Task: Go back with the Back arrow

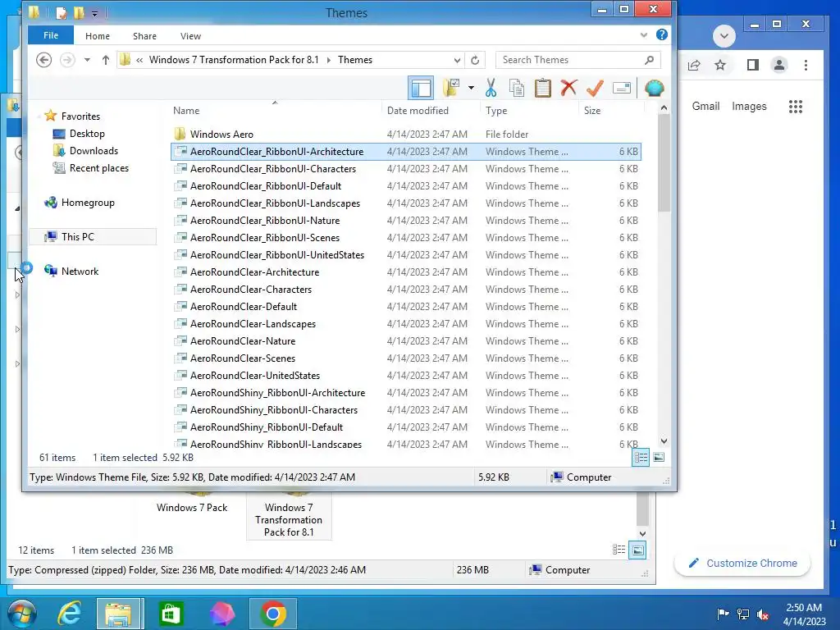Action: (44, 59)
